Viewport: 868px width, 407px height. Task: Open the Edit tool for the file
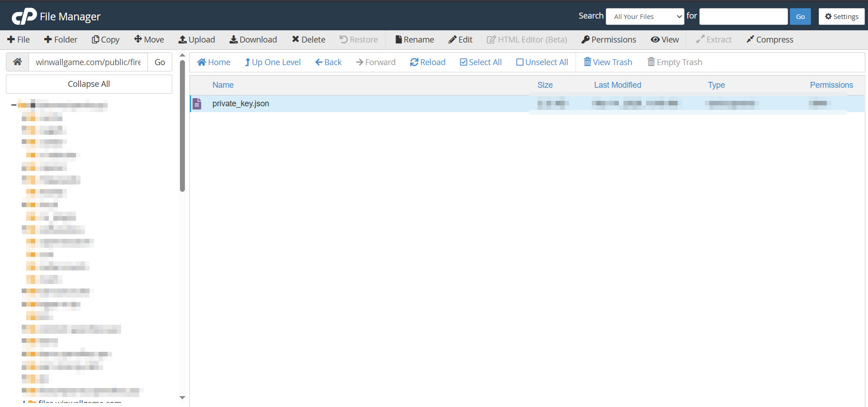coord(460,39)
